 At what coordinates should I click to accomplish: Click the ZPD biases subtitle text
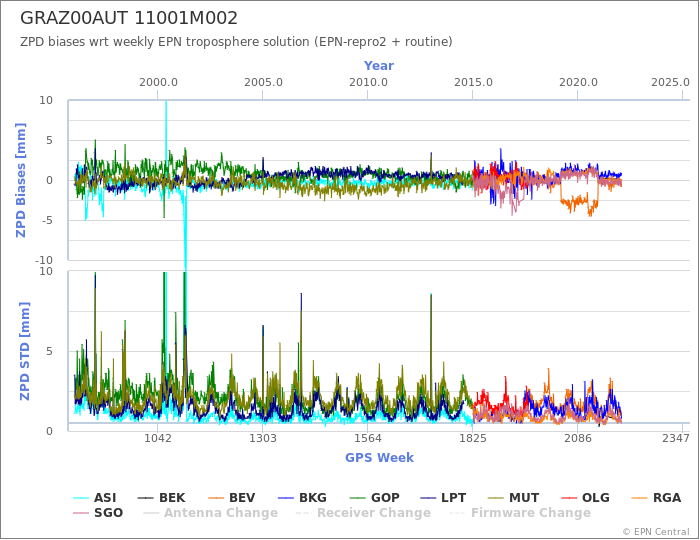(236, 42)
